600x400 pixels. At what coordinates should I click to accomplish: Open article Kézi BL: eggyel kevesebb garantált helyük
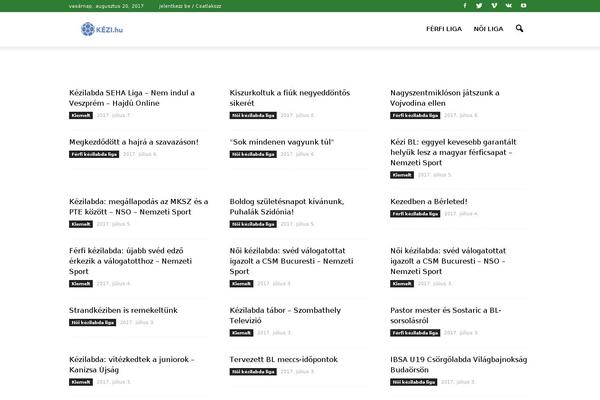453,152
